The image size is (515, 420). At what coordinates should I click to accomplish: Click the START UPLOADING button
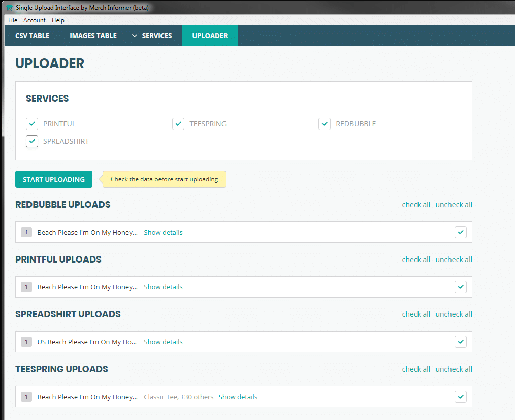tap(54, 179)
